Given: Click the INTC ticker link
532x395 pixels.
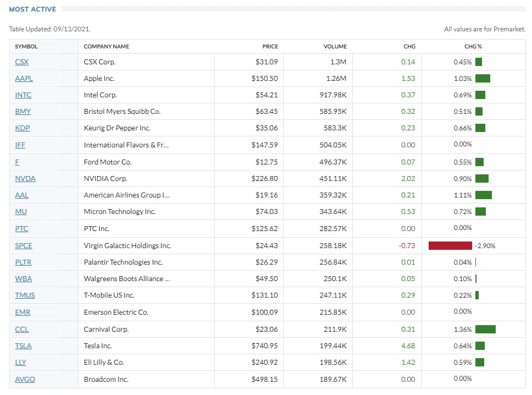Looking at the screenshot, I should pyautogui.click(x=23, y=95).
